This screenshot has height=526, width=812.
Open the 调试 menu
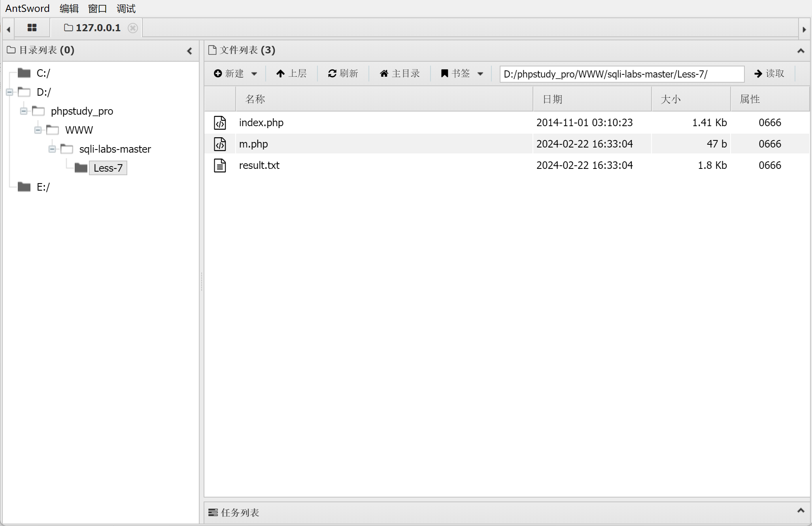pos(126,8)
